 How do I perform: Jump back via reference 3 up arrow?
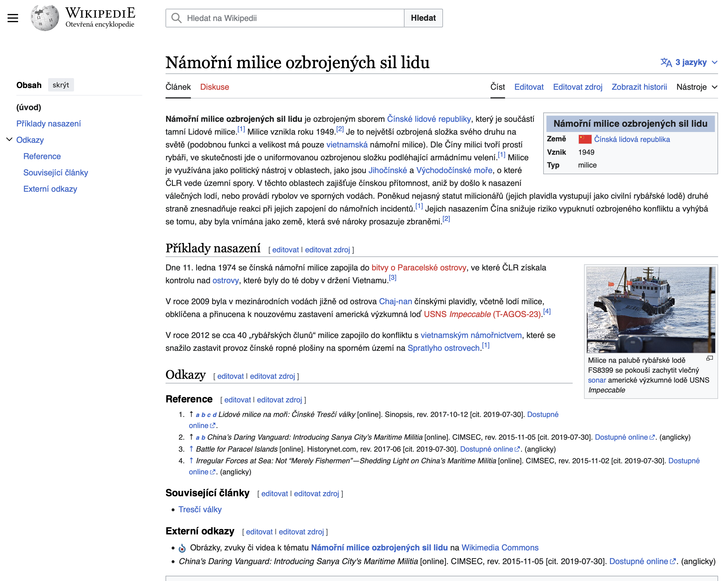pyautogui.click(x=191, y=449)
